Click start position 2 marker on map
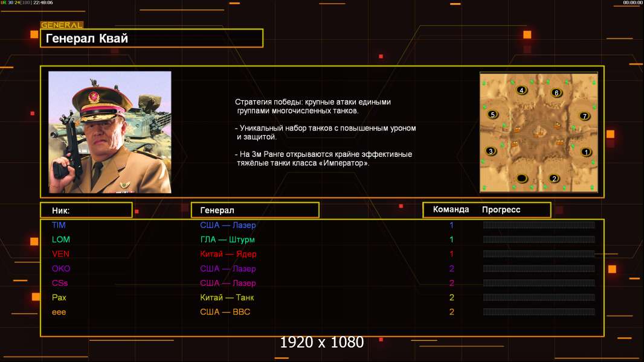Image resolution: width=644 pixels, height=362 pixels. (x=554, y=178)
